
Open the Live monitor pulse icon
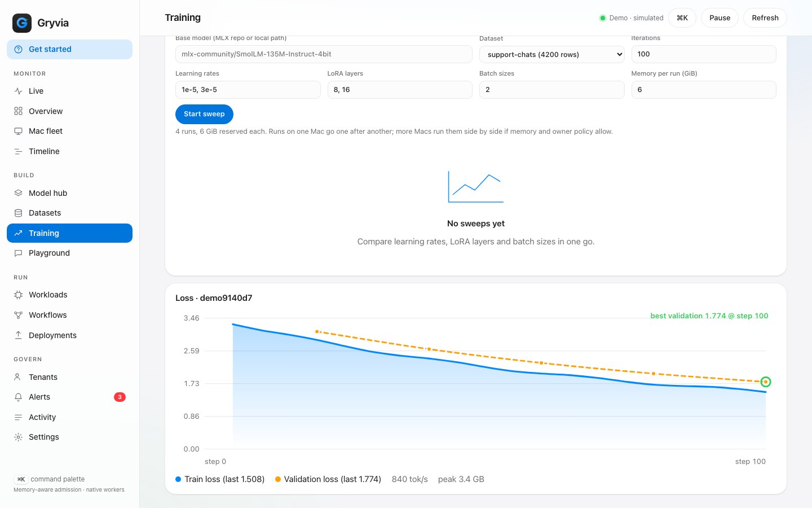[18, 91]
